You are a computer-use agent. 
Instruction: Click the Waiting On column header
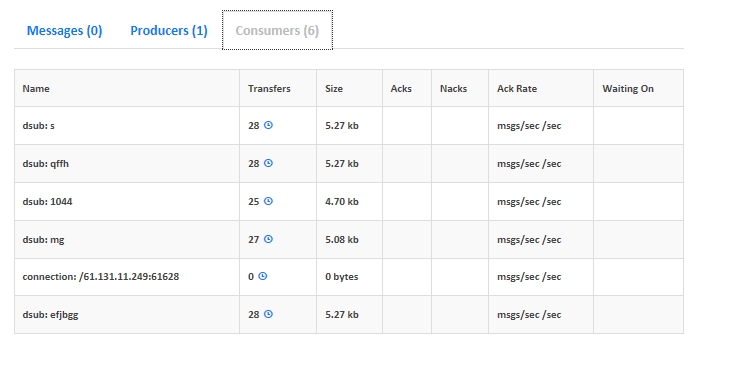click(x=628, y=89)
